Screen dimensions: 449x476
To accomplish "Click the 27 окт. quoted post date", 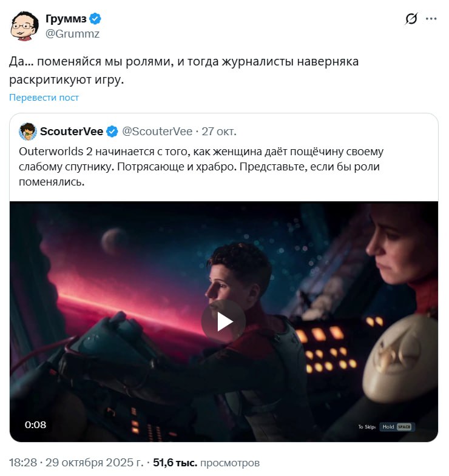I will [x=219, y=132].
